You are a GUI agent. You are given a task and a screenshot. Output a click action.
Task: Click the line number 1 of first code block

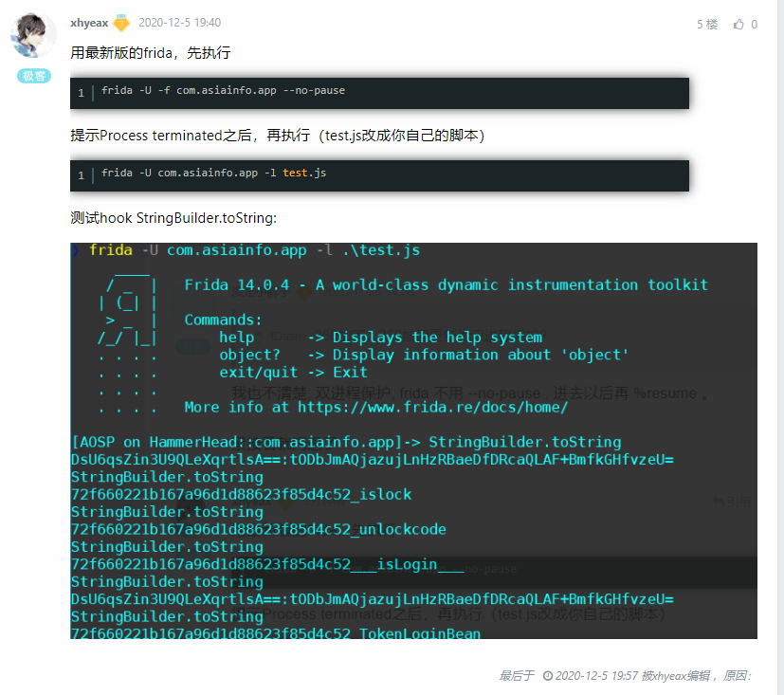81,93
